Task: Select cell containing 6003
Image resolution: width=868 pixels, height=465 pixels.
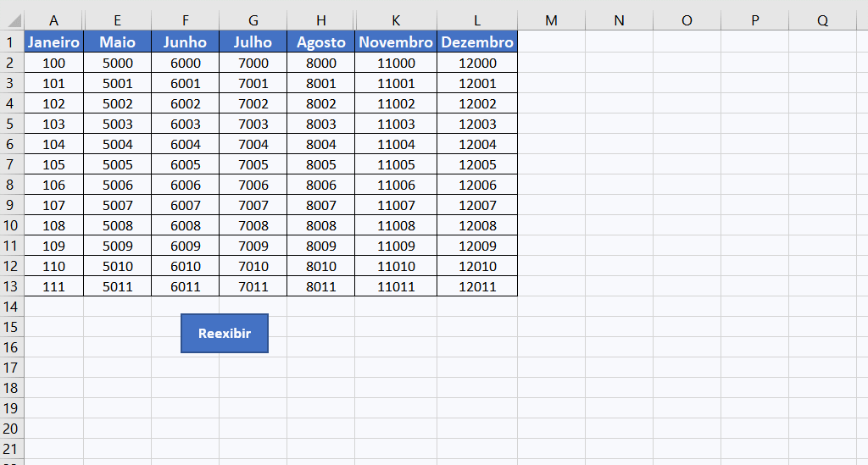Action: [186, 124]
